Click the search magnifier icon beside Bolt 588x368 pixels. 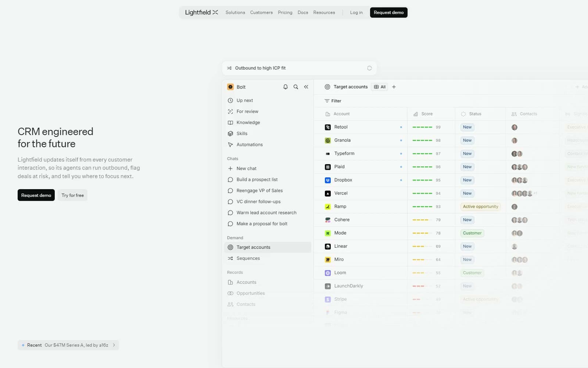coord(296,87)
